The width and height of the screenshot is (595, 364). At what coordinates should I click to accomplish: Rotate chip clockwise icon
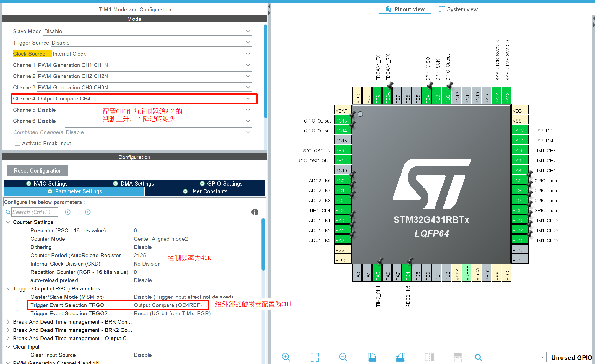click(x=372, y=357)
